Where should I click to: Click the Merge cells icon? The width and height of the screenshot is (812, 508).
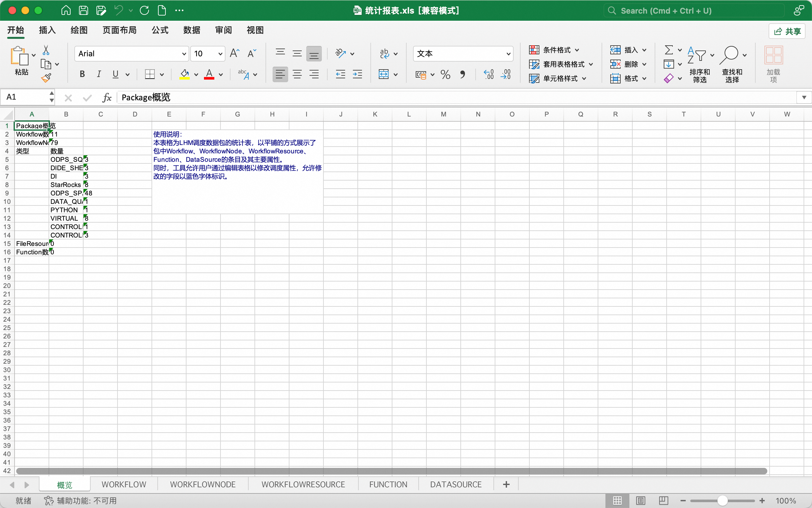point(383,74)
